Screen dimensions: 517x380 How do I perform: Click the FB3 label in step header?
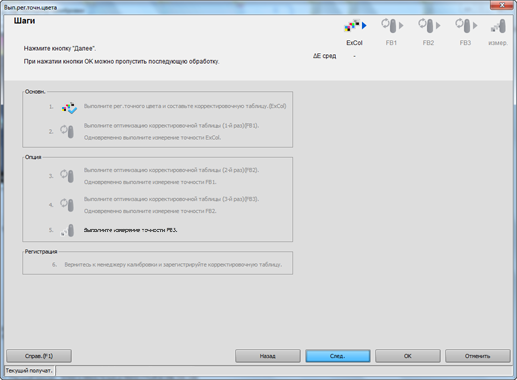pos(465,43)
